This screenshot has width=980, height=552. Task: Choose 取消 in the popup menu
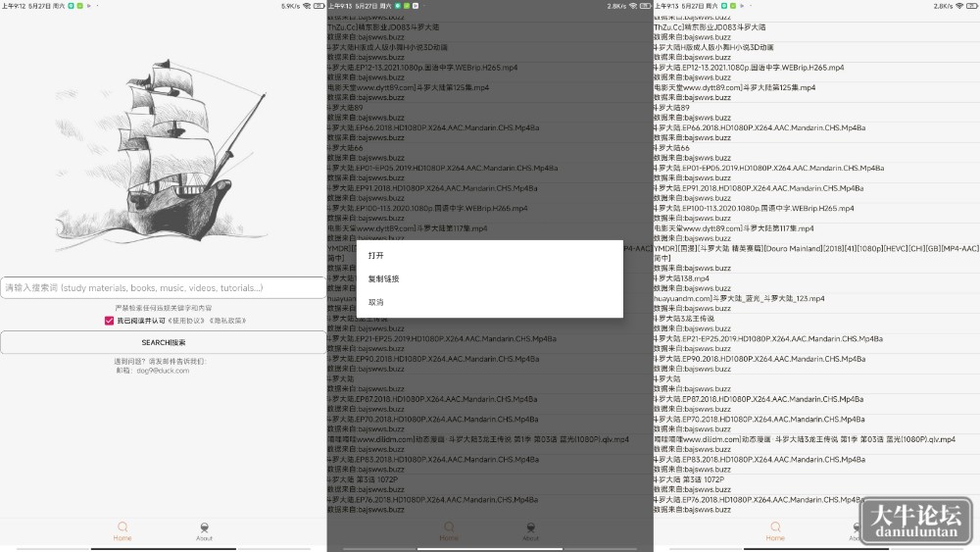point(490,302)
